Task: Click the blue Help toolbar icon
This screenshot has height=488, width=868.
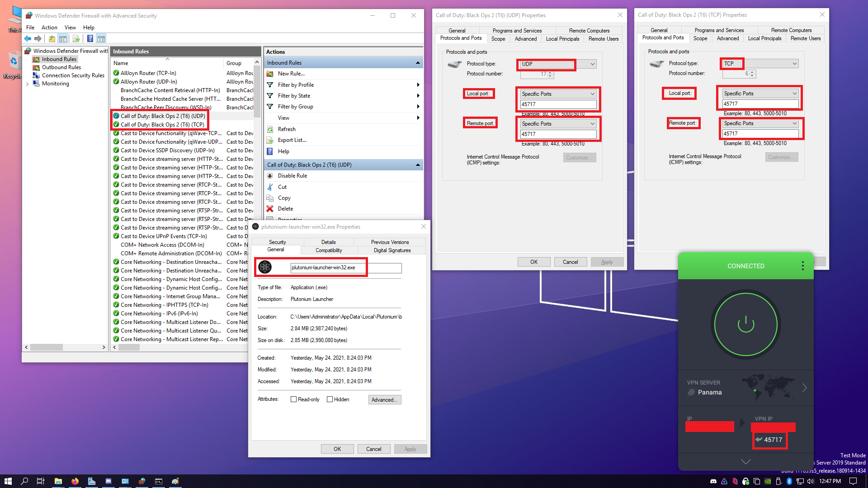Action: coord(90,39)
